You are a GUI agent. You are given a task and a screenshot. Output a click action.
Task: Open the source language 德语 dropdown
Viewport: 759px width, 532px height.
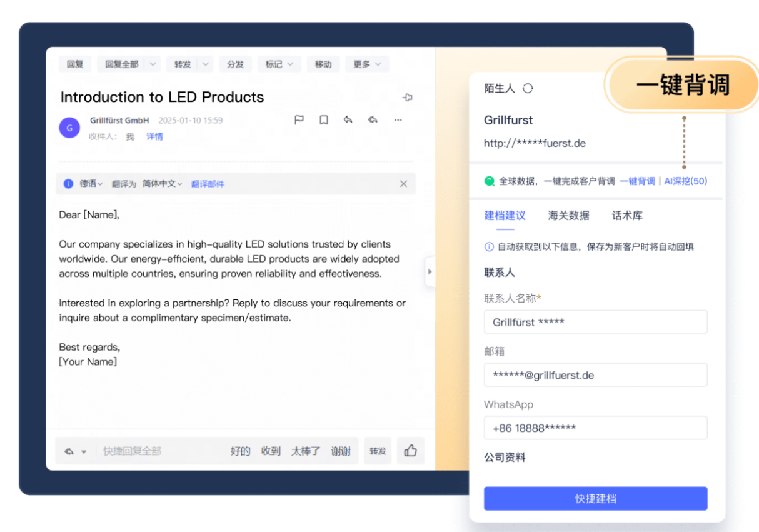click(x=91, y=184)
